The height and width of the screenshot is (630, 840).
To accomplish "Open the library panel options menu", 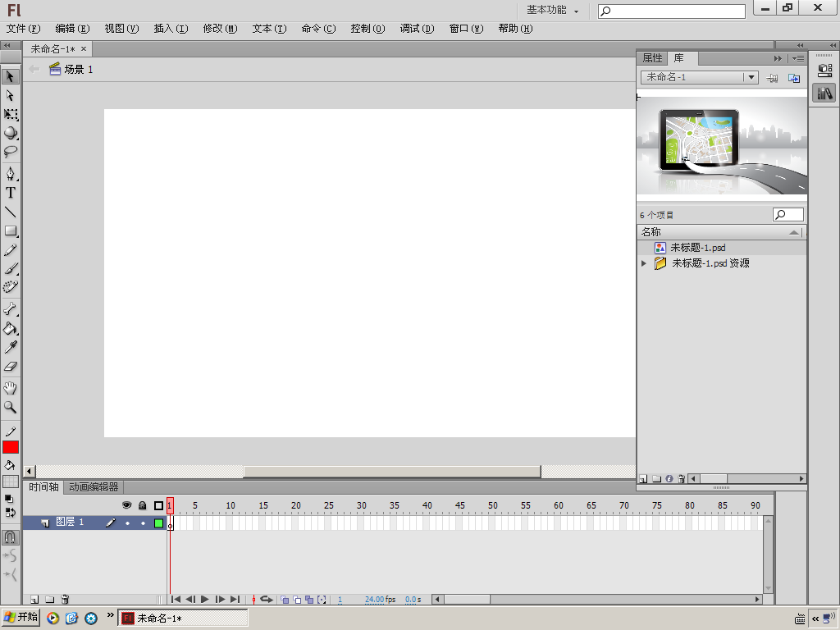I will (x=798, y=58).
